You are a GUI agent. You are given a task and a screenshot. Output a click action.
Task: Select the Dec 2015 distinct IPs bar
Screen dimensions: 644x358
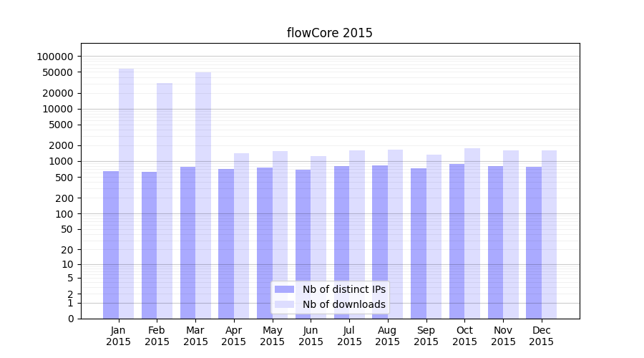coord(534,243)
